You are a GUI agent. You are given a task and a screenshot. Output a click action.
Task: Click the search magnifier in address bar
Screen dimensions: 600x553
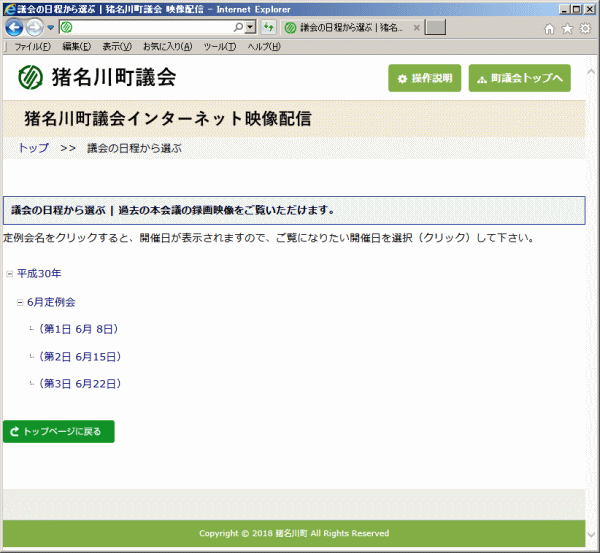pos(238,27)
